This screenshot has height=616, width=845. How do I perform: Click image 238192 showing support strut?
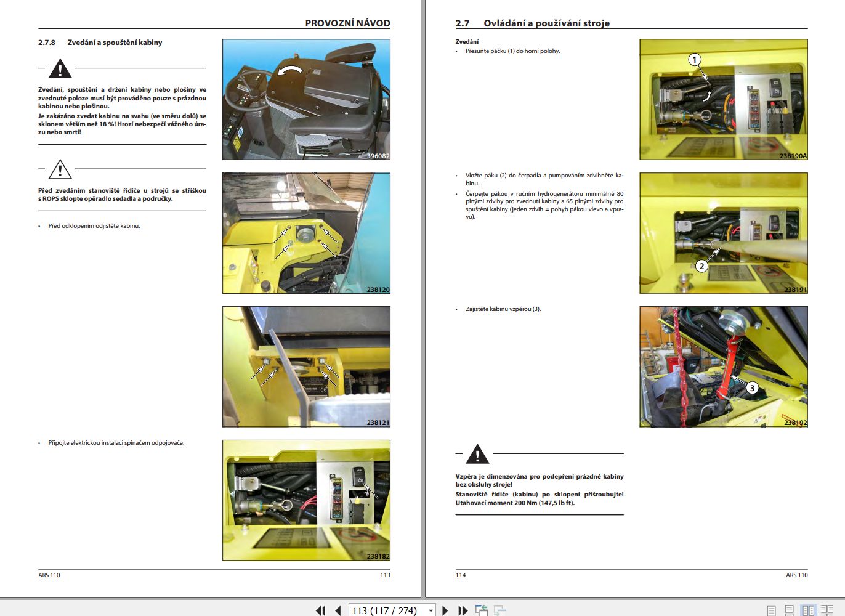pyautogui.click(x=724, y=365)
